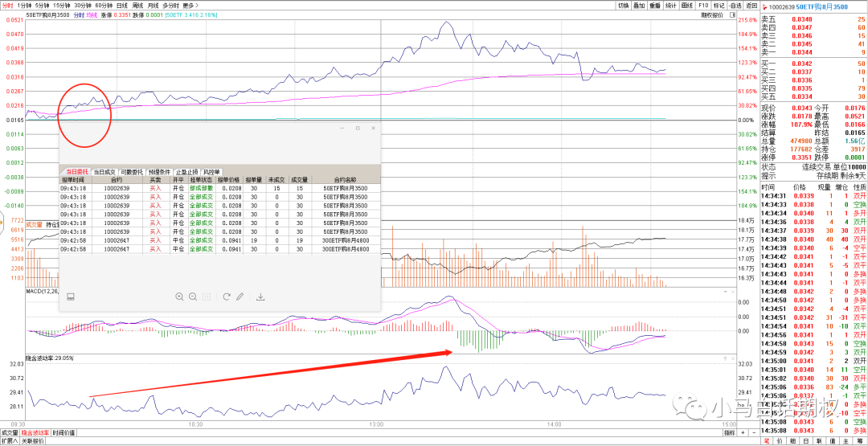Select the 成交量 indicator tab at bottom
Image resolution: width=868 pixels, height=446 pixels.
(x=10, y=432)
